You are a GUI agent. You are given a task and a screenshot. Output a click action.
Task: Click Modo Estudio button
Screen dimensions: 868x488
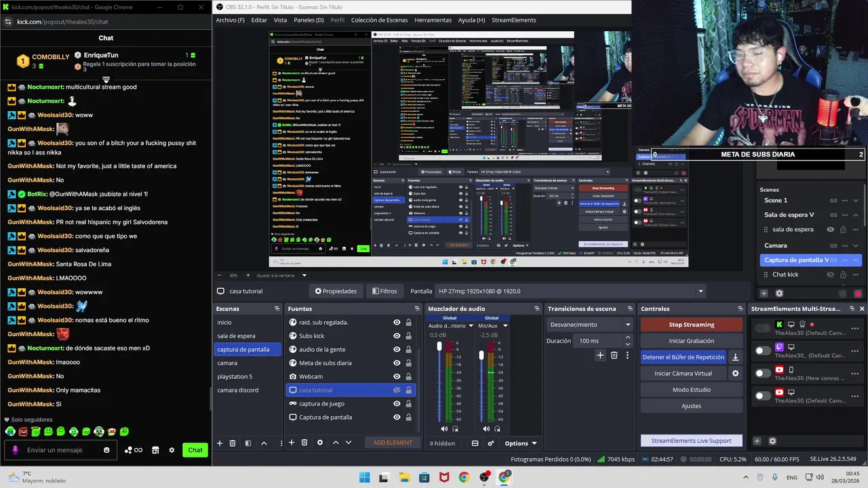(x=691, y=390)
